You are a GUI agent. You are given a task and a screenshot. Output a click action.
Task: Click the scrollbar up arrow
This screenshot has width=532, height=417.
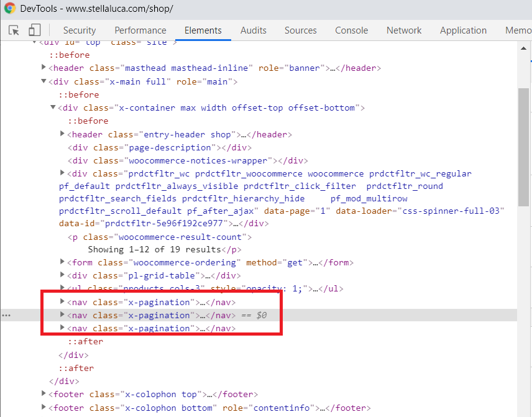coord(523,48)
